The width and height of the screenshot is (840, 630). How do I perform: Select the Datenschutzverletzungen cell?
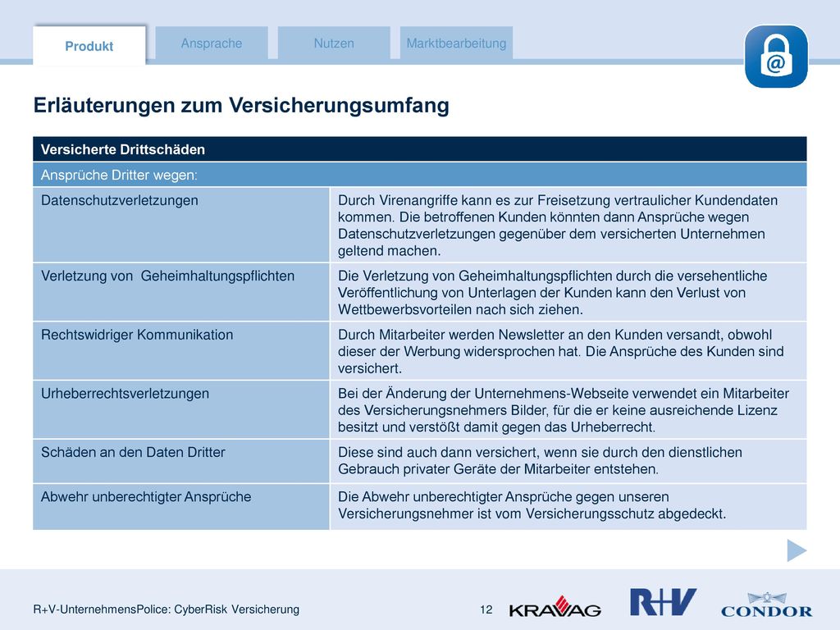point(181,225)
